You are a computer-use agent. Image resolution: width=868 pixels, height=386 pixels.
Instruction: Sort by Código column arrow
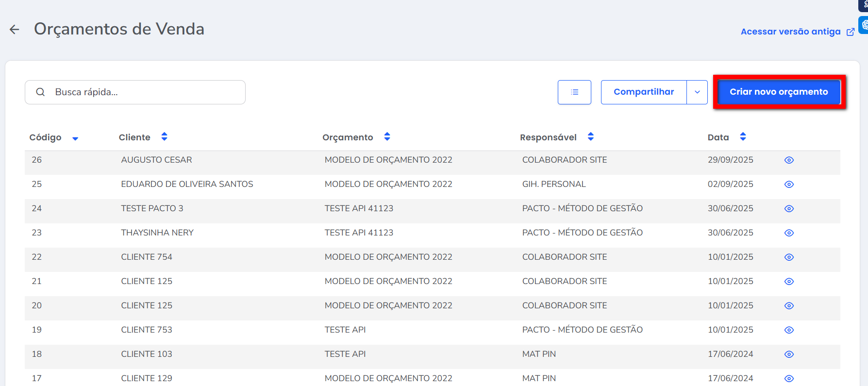tap(75, 138)
